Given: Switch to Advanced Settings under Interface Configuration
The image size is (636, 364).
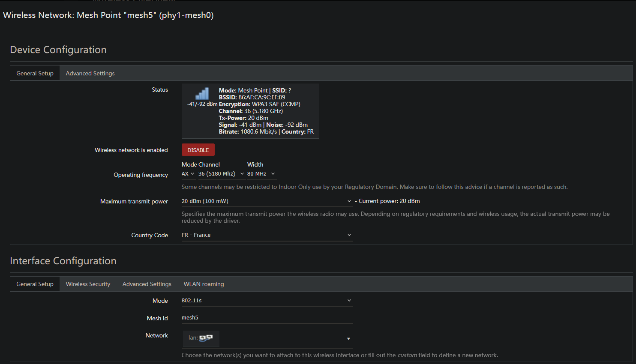Looking at the screenshot, I should (x=147, y=284).
